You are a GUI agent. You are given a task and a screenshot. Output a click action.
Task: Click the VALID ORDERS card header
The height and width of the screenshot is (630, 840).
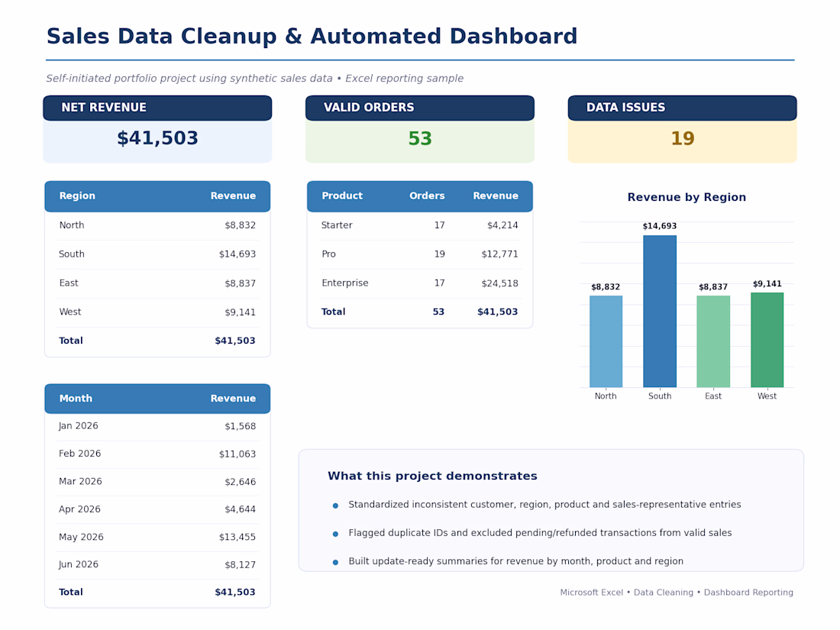(420, 108)
